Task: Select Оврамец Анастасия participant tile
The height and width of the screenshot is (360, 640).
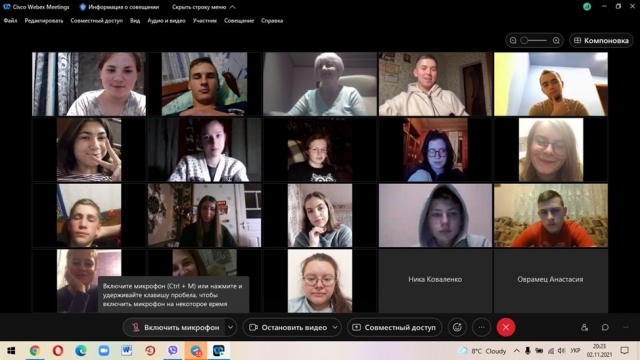Action: pos(551,281)
